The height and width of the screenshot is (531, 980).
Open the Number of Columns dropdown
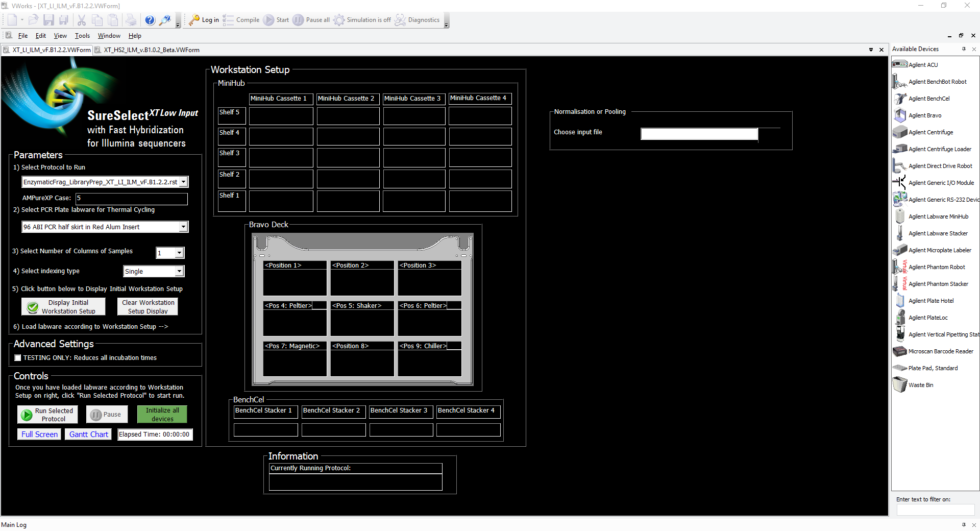(179, 253)
